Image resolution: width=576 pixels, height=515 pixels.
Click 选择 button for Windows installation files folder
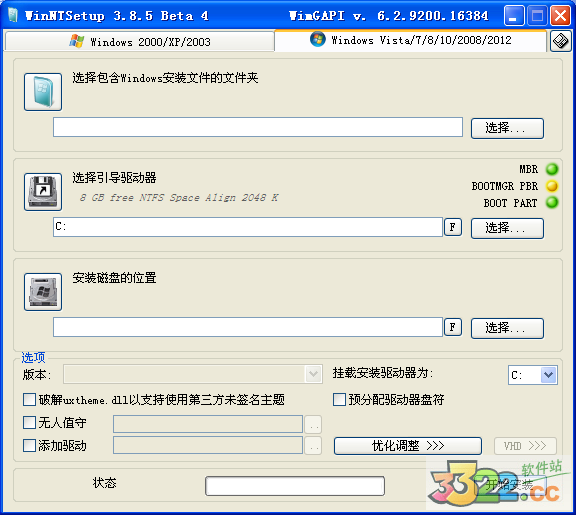coord(507,128)
